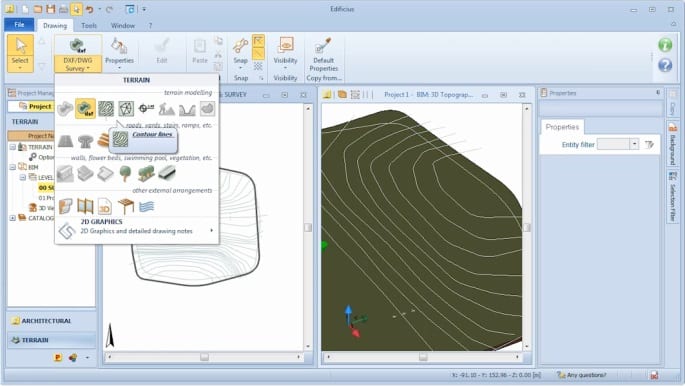Image resolution: width=685 pixels, height=386 pixels.
Task: Choose the T-shaped yard junction icon
Action: pyautogui.click(x=85, y=141)
